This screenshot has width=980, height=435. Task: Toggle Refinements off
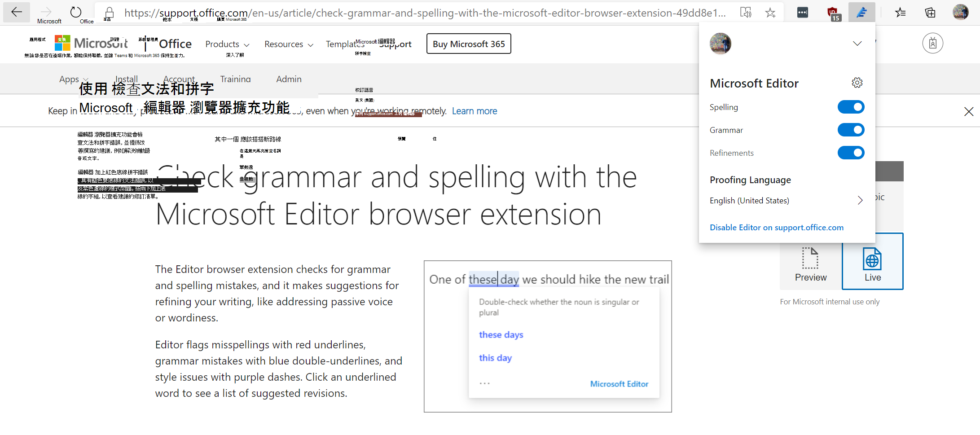click(851, 153)
